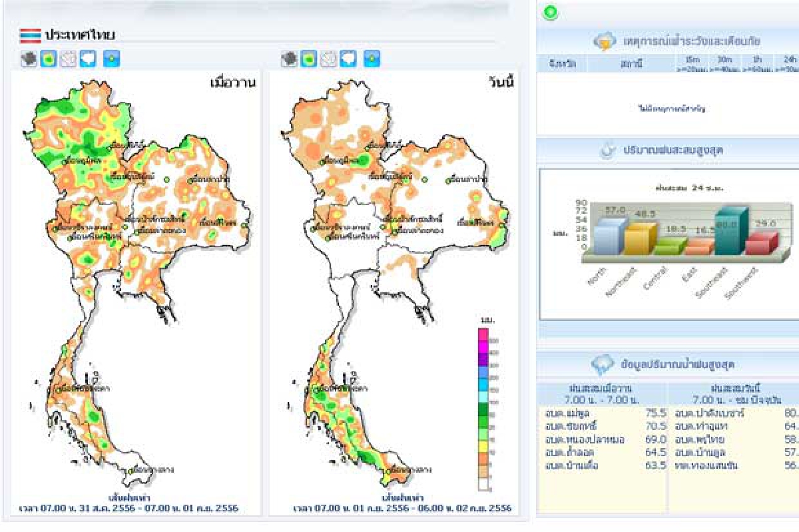This screenshot has height=532, width=799.
Task: Select the station row with value 70.5
Action: point(605,426)
